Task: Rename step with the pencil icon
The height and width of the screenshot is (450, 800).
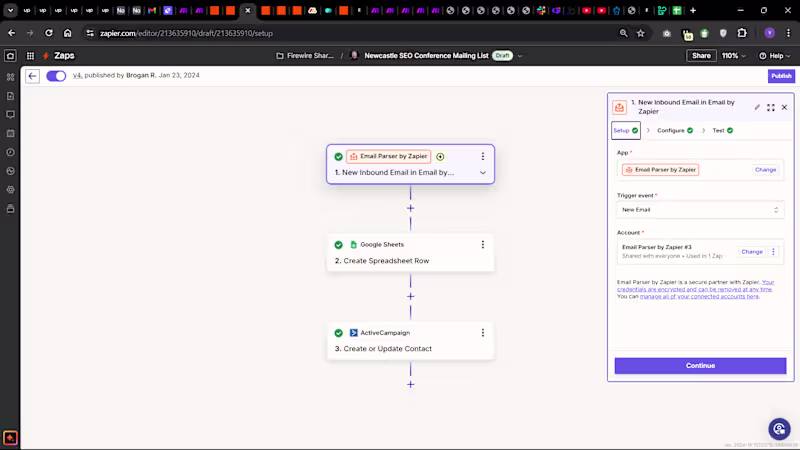Action: 757,107
